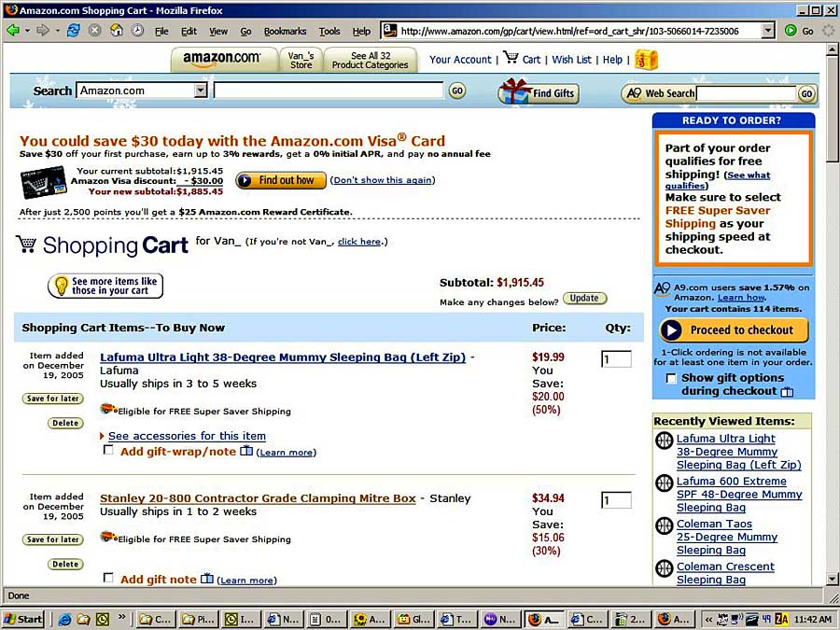840x630 pixels.
Task: Check Add gift-wrap/note for Lafuma bag
Action: [x=109, y=450]
